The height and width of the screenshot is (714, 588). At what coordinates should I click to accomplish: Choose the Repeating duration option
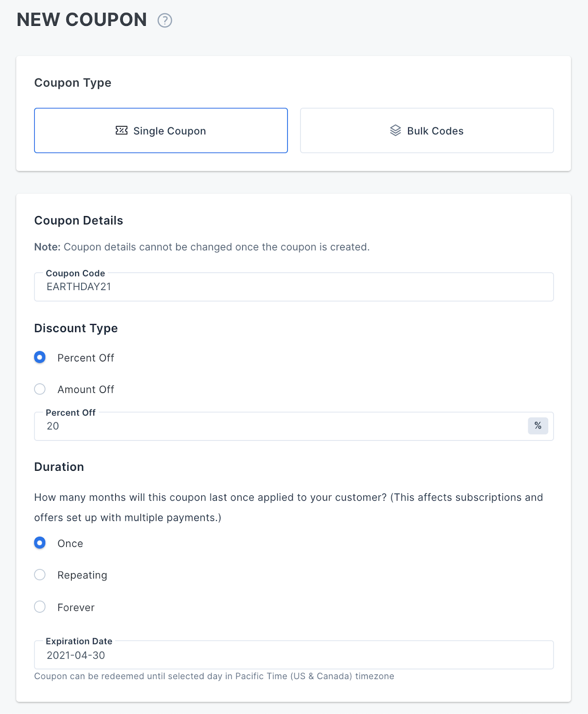point(40,575)
